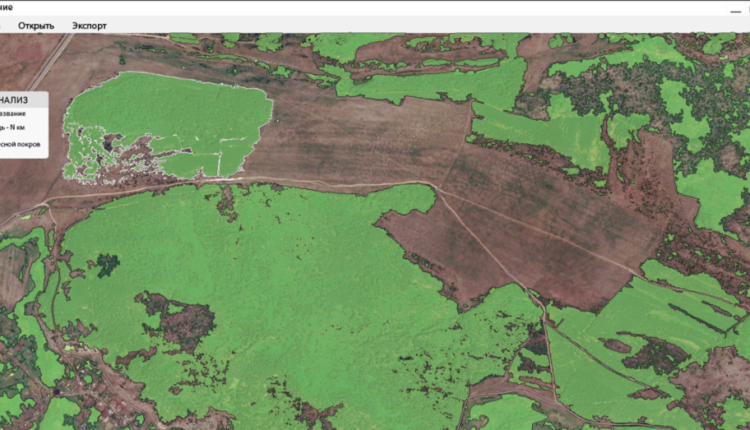Select the Название row in analysis panel
Viewport: 750px width, 430px height.
pyautogui.click(x=20, y=114)
